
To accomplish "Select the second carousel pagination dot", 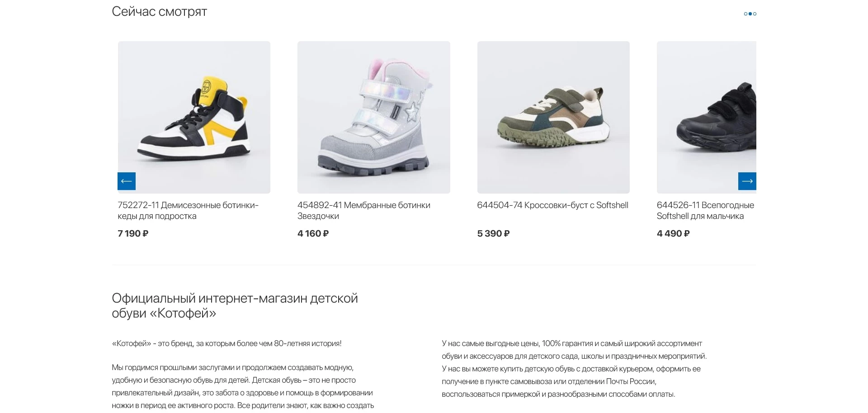I will pyautogui.click(x=750, y=14).
